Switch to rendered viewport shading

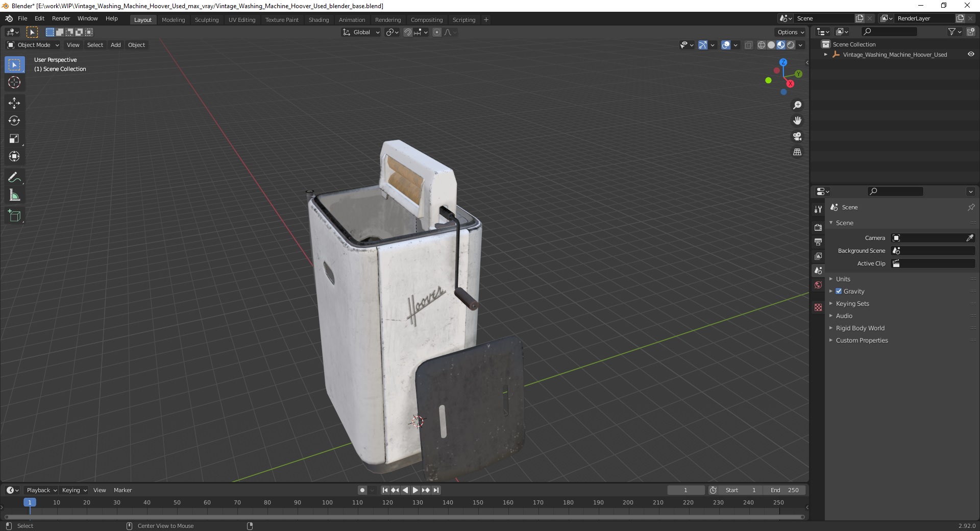(x=791, y=45)
